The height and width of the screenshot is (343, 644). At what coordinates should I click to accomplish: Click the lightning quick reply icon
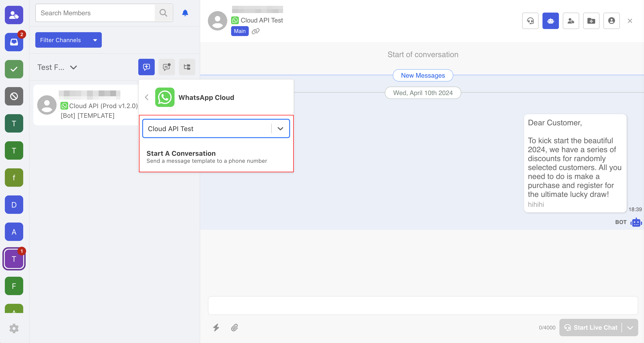coord(216,327)
